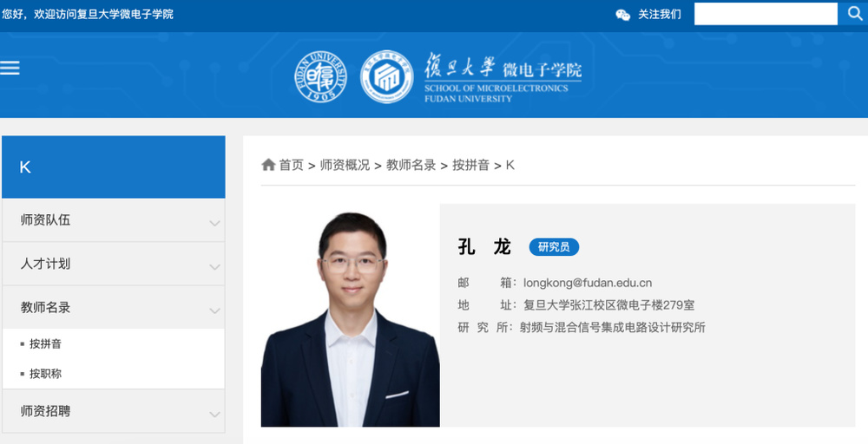Go to 教师名录 in breadcrumb

click(411, 165)
